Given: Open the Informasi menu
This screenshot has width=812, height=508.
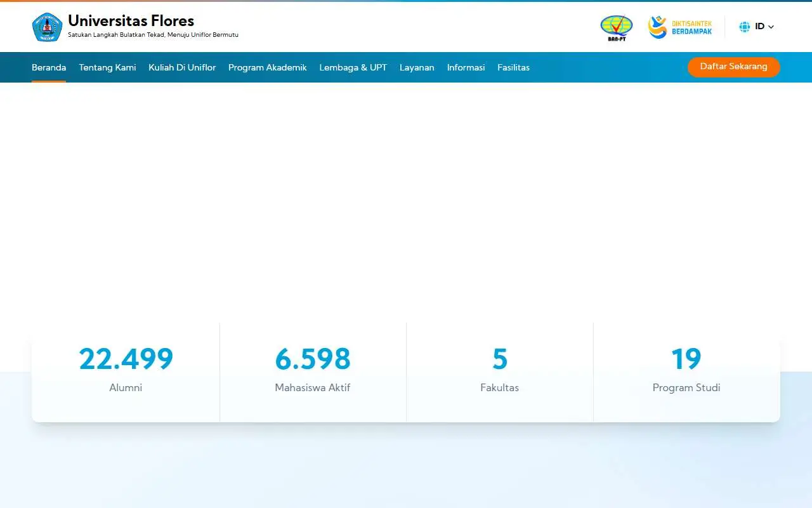Looking at the screenshot, I should pyautogui.click(x=466, y=67).
